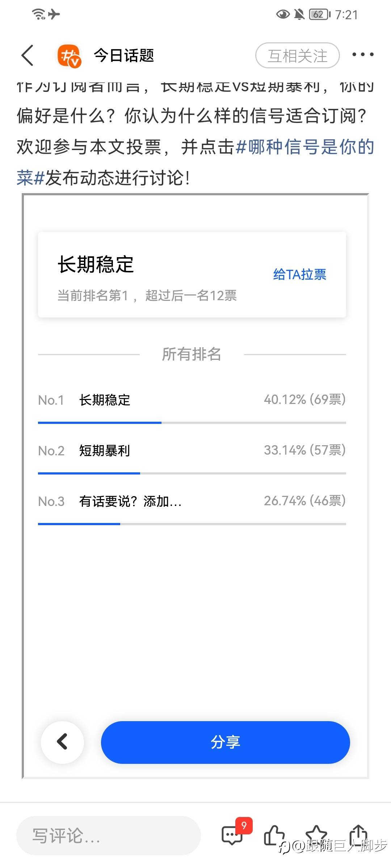Favorite the post with star icon
The width and height of the screenshot is (391, 868).
(x=316, y=835)
